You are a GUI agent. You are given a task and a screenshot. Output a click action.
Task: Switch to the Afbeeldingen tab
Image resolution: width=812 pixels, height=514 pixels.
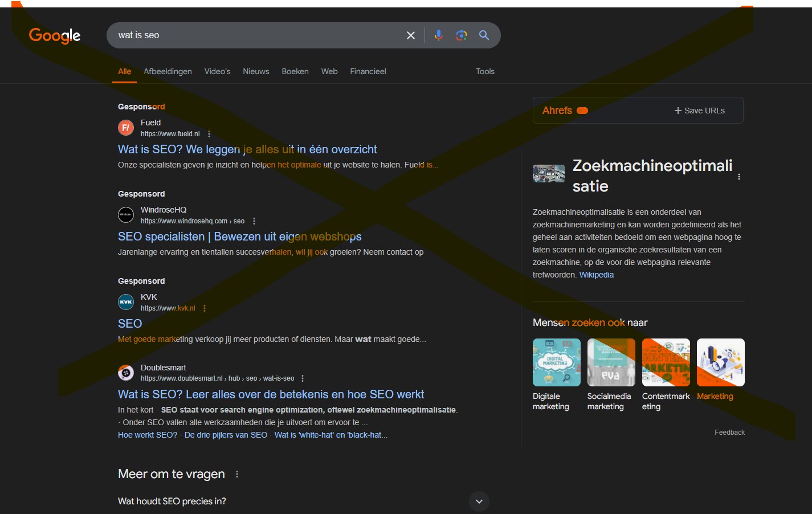(x=168, y=71)
